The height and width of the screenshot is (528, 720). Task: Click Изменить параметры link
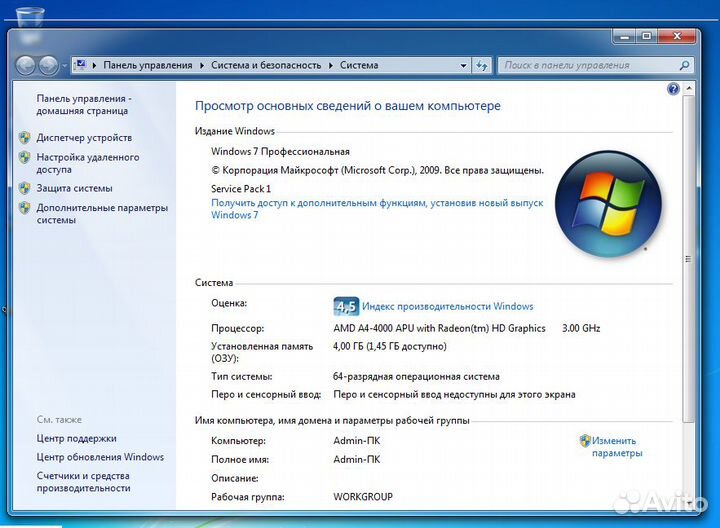[x=617, y=447]
